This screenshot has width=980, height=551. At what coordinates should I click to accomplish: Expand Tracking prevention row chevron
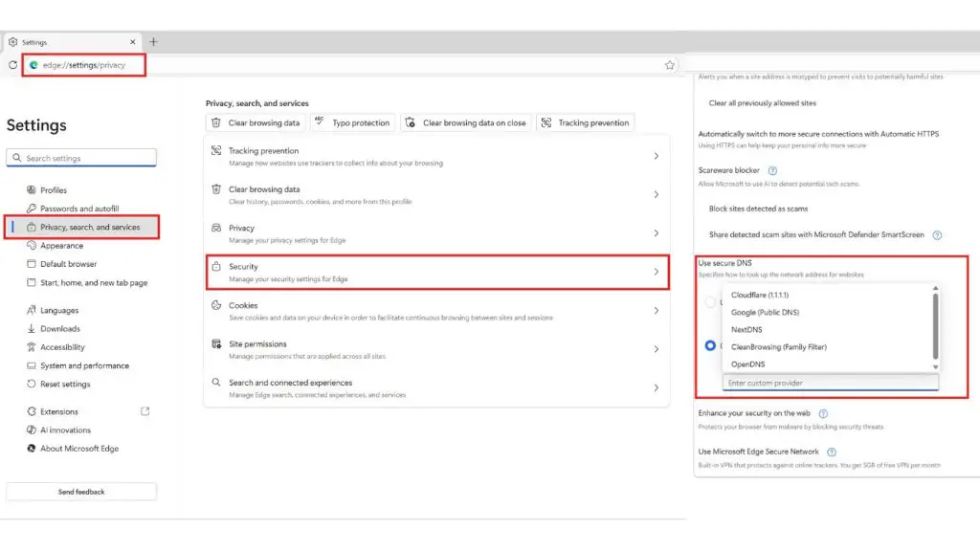coord(657,156)
